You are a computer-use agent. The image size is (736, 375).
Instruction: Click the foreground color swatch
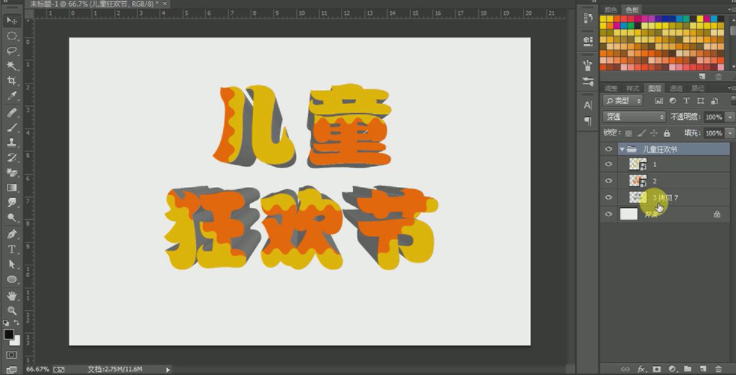coord(9,334)
